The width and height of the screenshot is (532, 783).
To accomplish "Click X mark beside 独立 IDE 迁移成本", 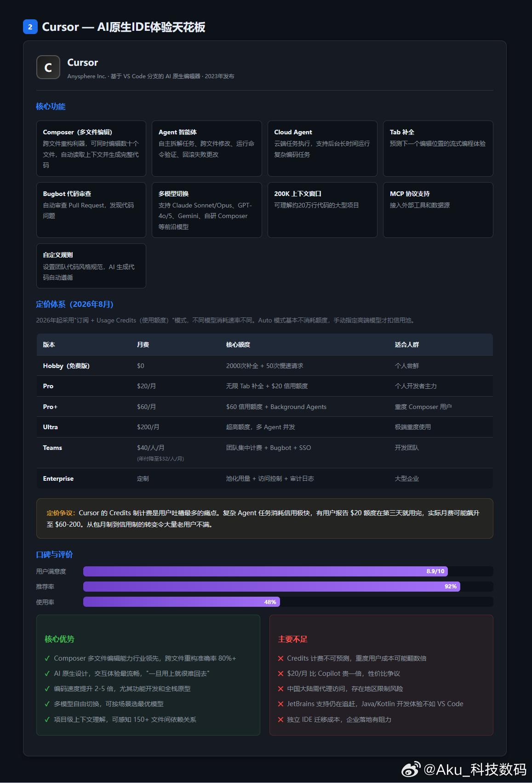I will (x=280, y=720).
